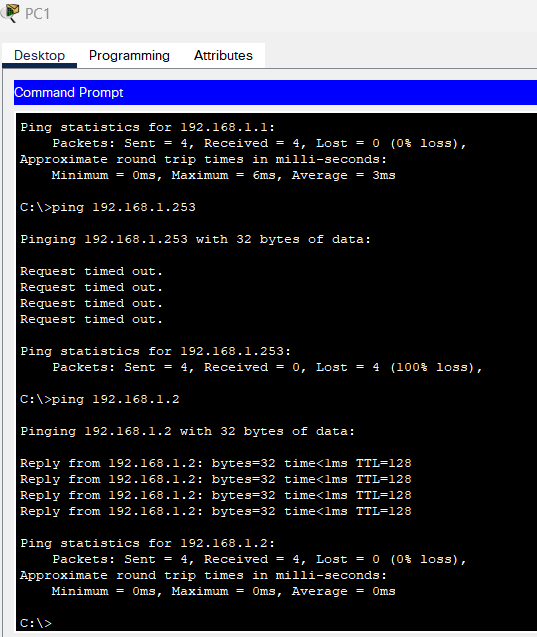
Task: Click the Packet Tracer PC1 window icon
Action: click(11, 13)
